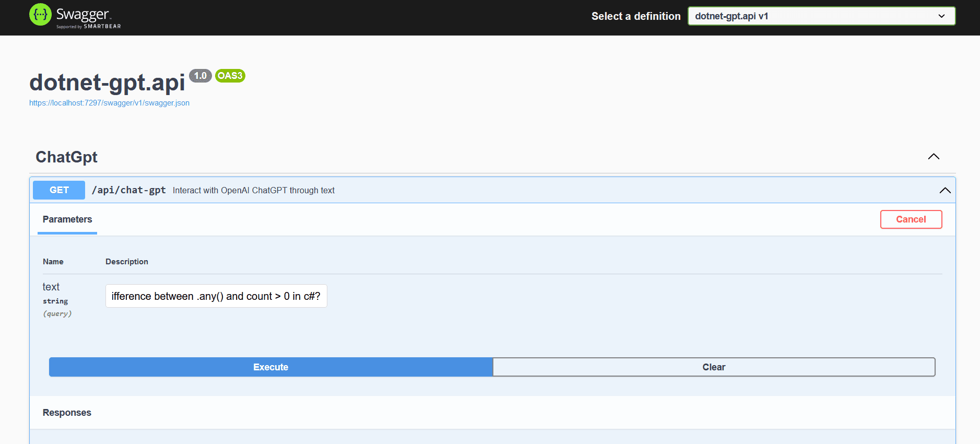Click the 'Description' column header
This screenshot has height=444, width=980.
(127, 262)
